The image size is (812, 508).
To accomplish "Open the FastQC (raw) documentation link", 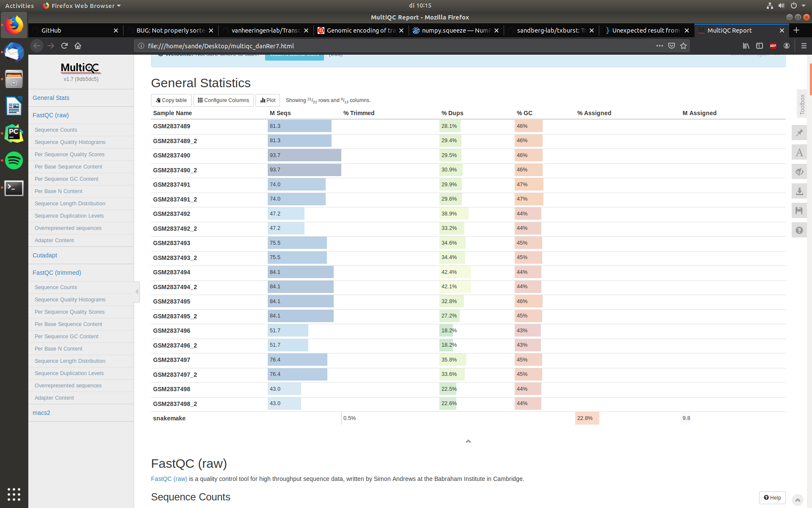I will click(x=169, y=479).
